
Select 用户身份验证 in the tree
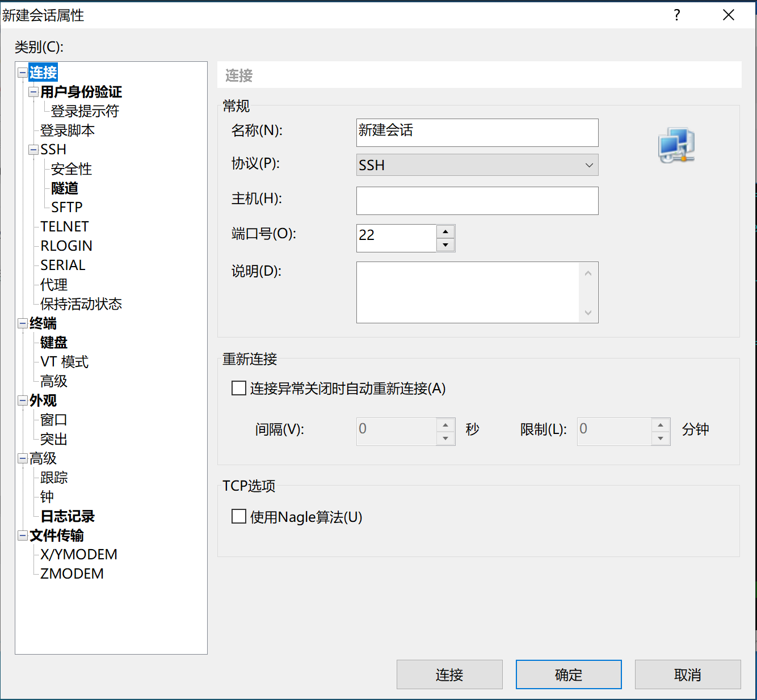coord(81,92)
